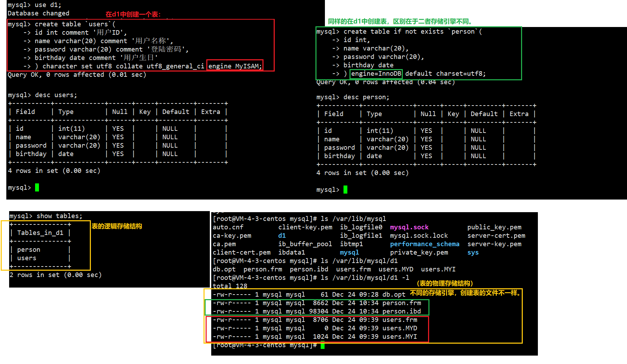The height and width of the screenshot is (364, 627).
Task: Select the long listing row for person.frm
Action: [x=317, y=303]
